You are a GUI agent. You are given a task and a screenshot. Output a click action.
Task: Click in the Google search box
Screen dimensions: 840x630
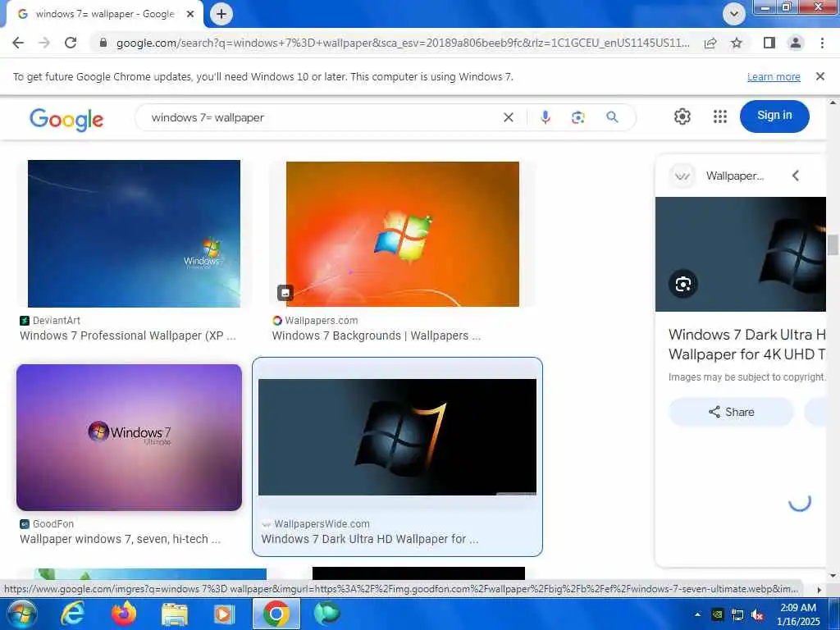(x=322, y=117)
